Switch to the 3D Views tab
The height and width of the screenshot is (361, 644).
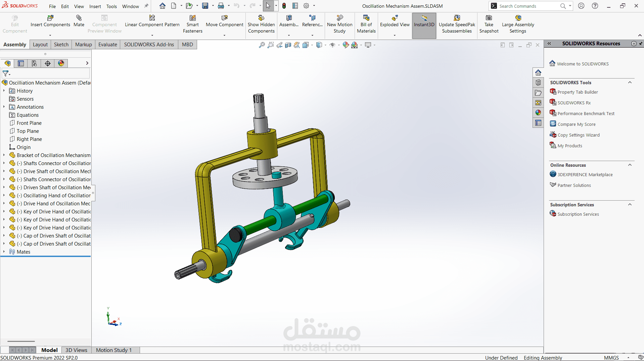point(76,350)
